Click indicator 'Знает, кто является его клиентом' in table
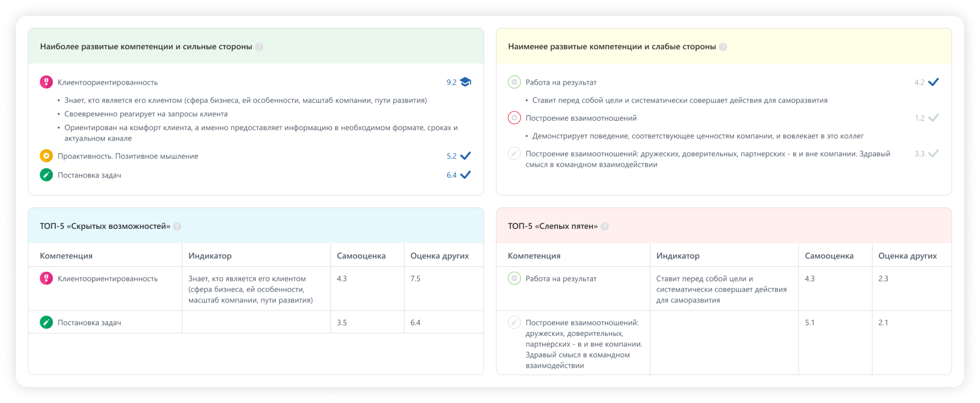 [x=251, y=289]
